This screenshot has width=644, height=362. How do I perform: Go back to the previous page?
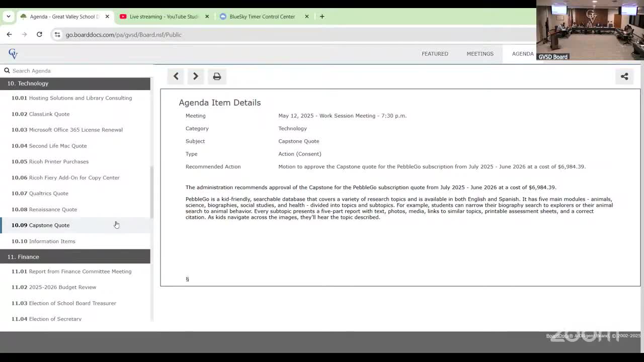click(x=10, y=35)
